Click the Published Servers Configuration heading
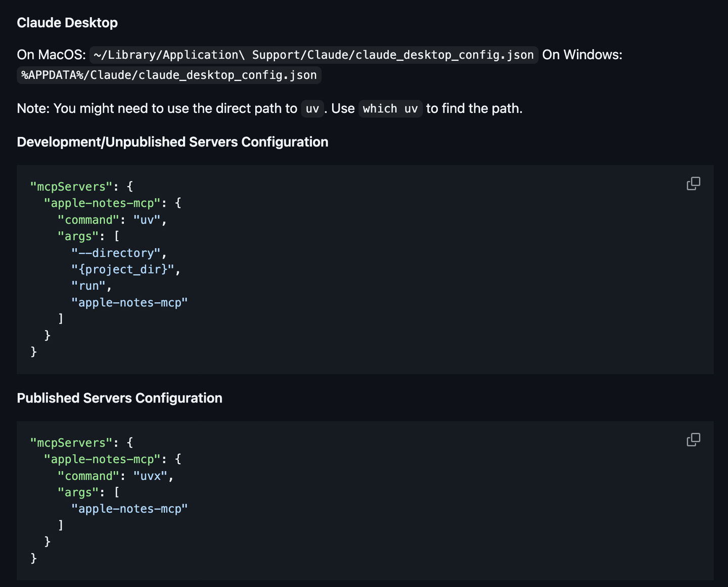Screen dimensions: 728x587 click(119, 398)
